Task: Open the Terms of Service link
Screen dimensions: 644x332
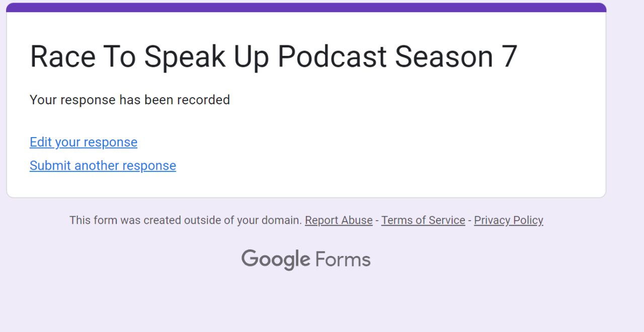Action: click(423, 220)
